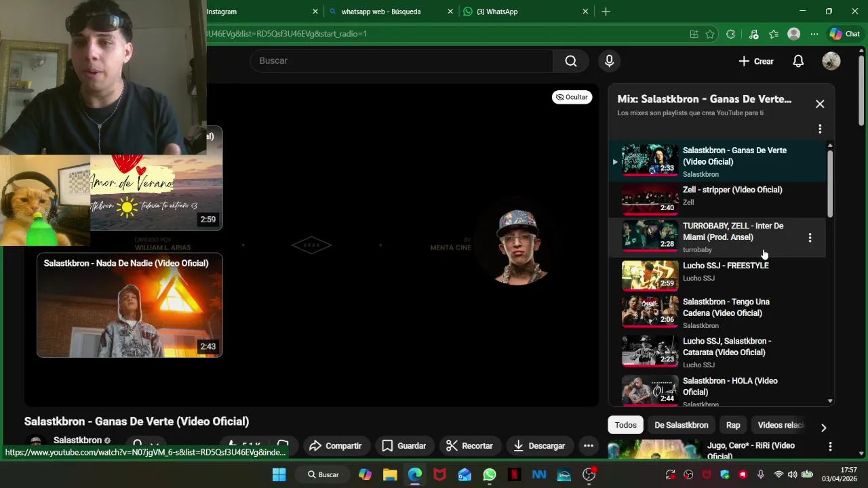Hide end-screen cards with Ocultar button
Viewport: 868px width, 488px height.
pyautogui.click(x=572, y=97)
